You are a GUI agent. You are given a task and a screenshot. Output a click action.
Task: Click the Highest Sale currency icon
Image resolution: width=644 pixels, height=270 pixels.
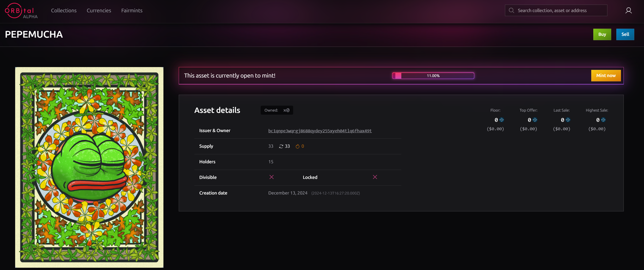click(603, 120)
